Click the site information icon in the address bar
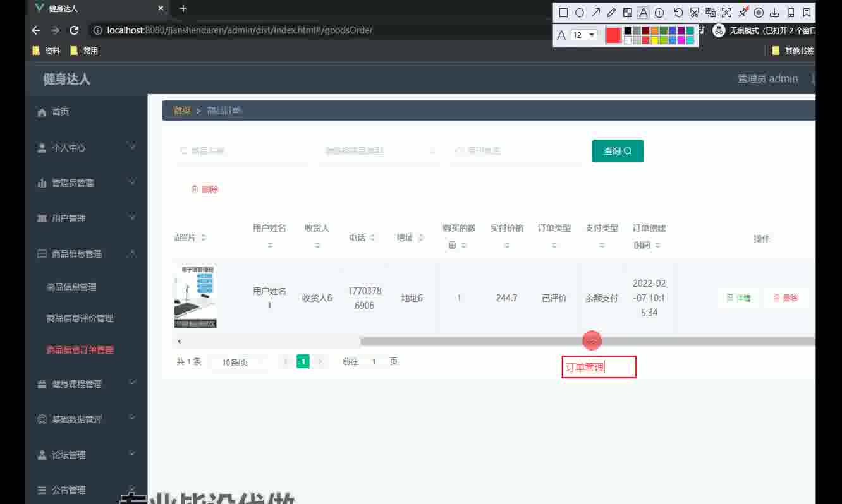842x504 pixels. [98, 30]
